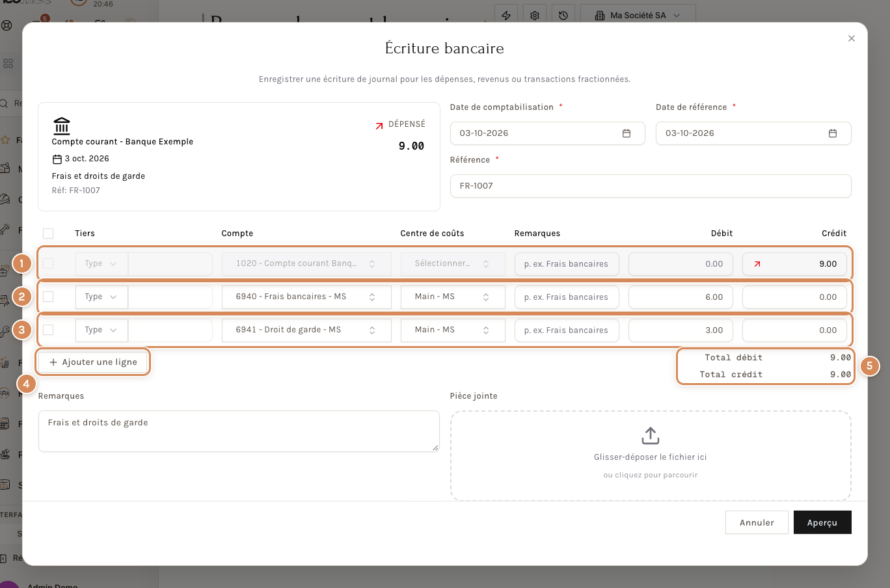
Task: Open the cost center dropdown on the 6941 row
Action: pos(453,330)
